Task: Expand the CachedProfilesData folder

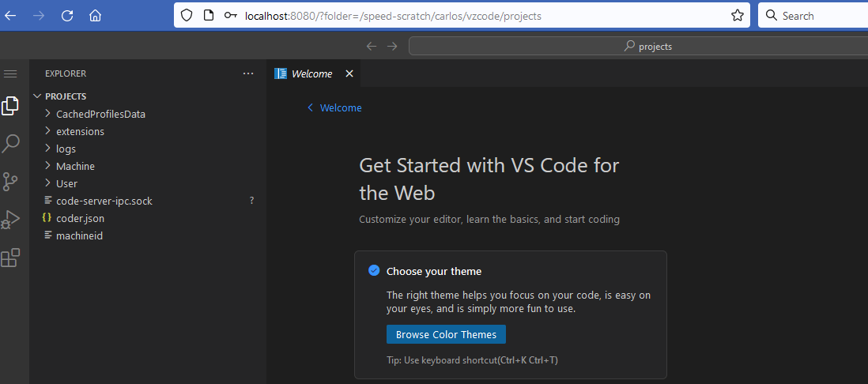Action: (x=100, y=114)
